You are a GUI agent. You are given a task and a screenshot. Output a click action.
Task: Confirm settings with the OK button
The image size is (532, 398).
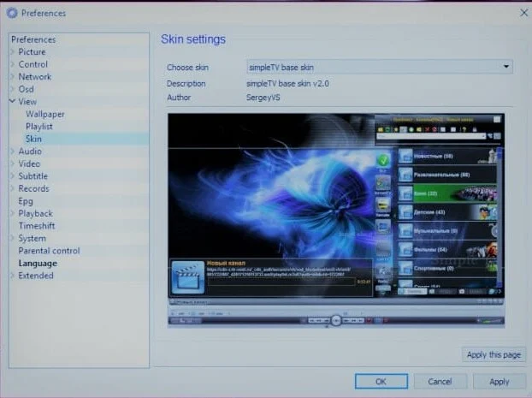[x=381, y=382]
